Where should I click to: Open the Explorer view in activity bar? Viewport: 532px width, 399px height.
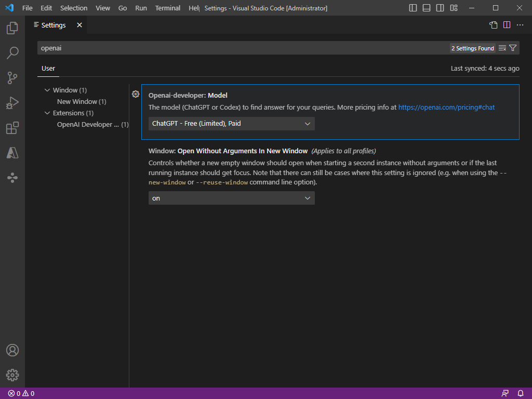click(12, 28)
